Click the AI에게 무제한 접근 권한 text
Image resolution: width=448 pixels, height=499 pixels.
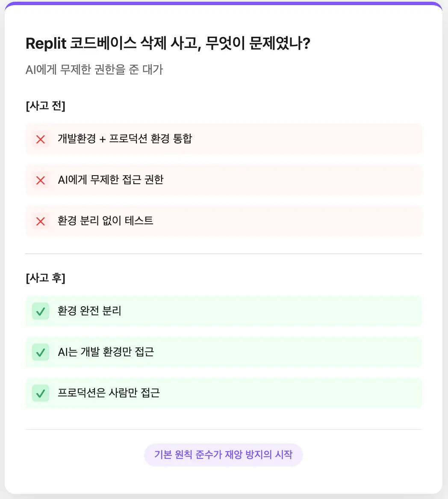click(111, 180)
